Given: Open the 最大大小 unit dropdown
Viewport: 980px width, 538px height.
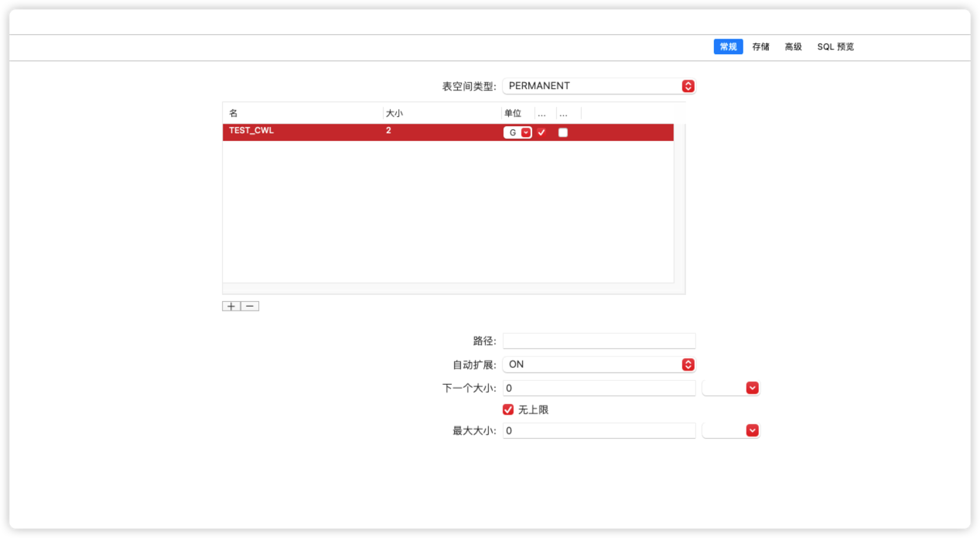Looking at the screenshot, I should (x=731, y=430).
